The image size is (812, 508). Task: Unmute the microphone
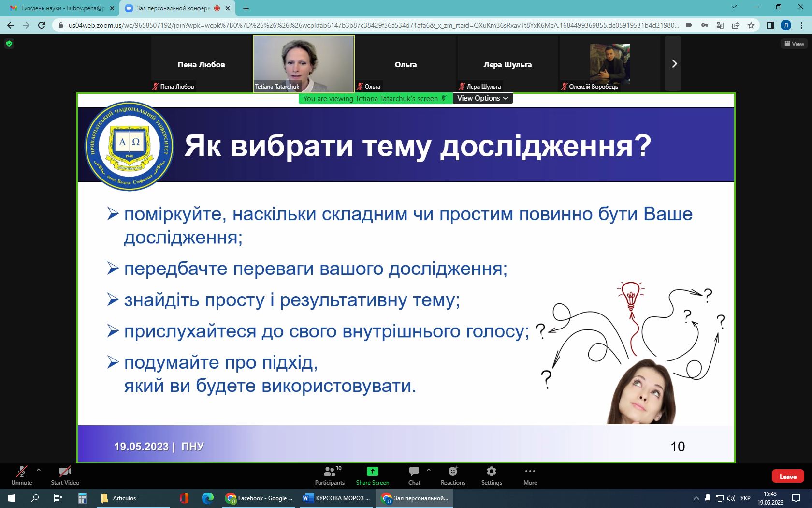click(x=22, y=476)
